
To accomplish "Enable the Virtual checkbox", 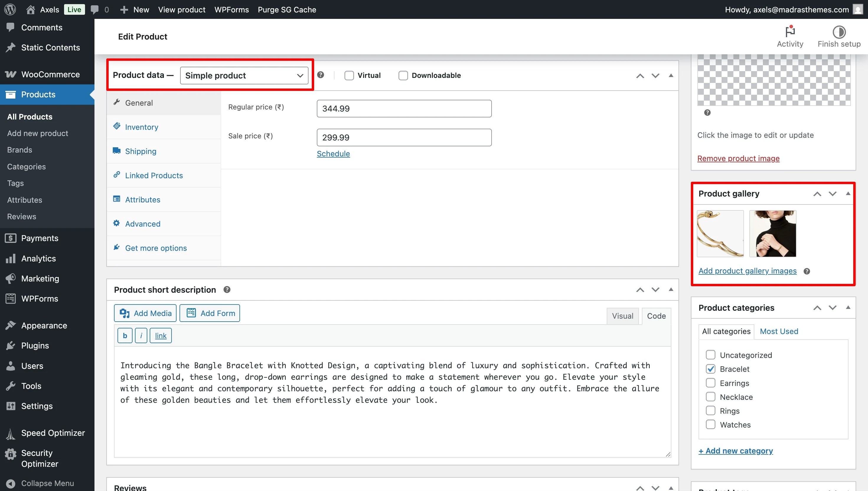I will coord(349,76).
